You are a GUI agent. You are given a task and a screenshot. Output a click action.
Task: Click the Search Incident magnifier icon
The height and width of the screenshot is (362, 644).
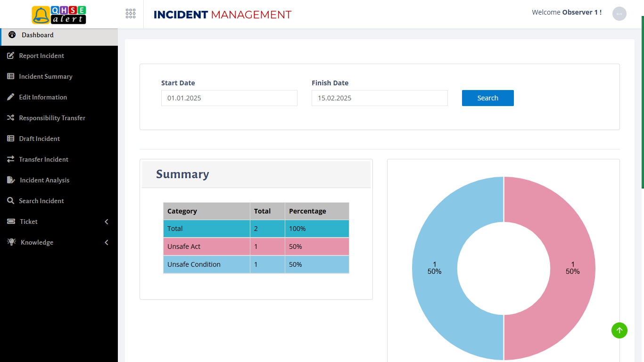(10, 201)
